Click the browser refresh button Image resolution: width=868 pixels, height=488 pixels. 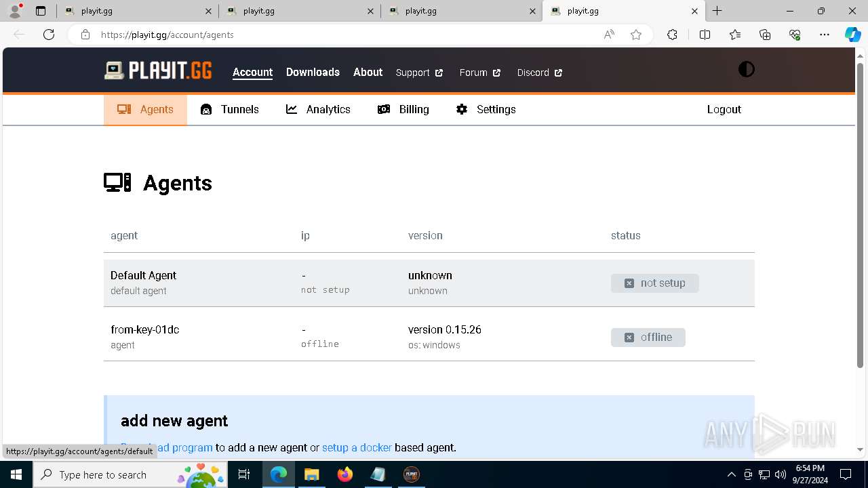tap(49, 35)
